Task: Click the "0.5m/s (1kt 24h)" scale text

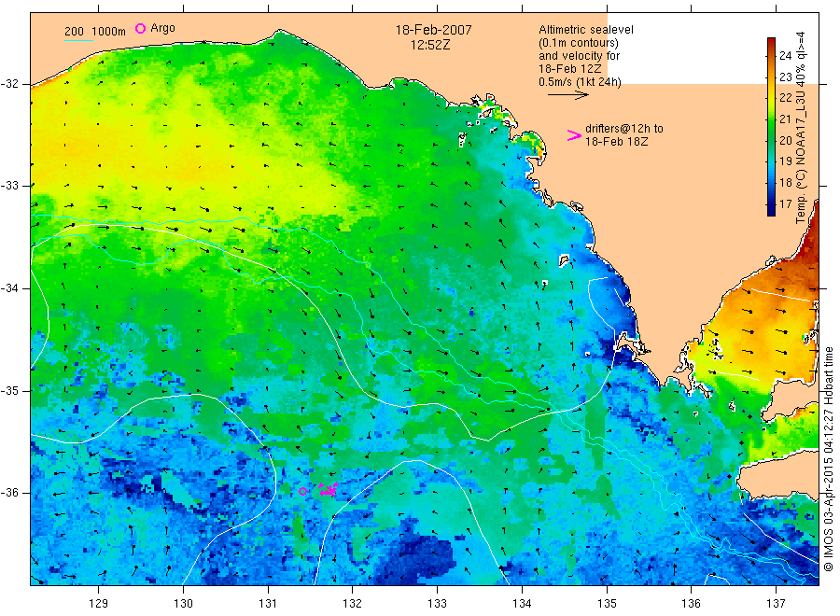Action: [x=581, y=82]
